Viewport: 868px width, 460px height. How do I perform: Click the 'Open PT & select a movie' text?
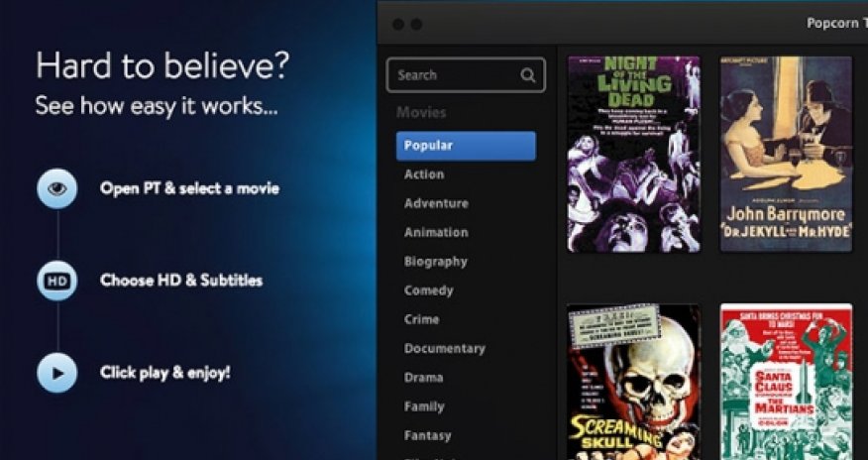[189, 188]
